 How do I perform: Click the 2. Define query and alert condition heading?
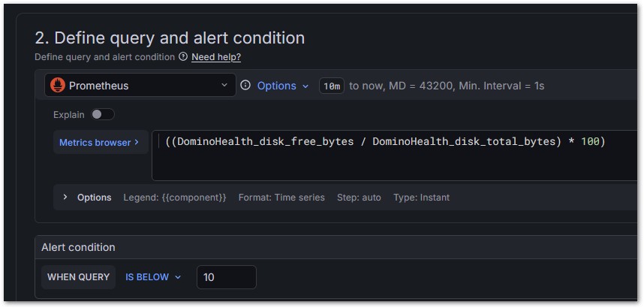point(170,38)
